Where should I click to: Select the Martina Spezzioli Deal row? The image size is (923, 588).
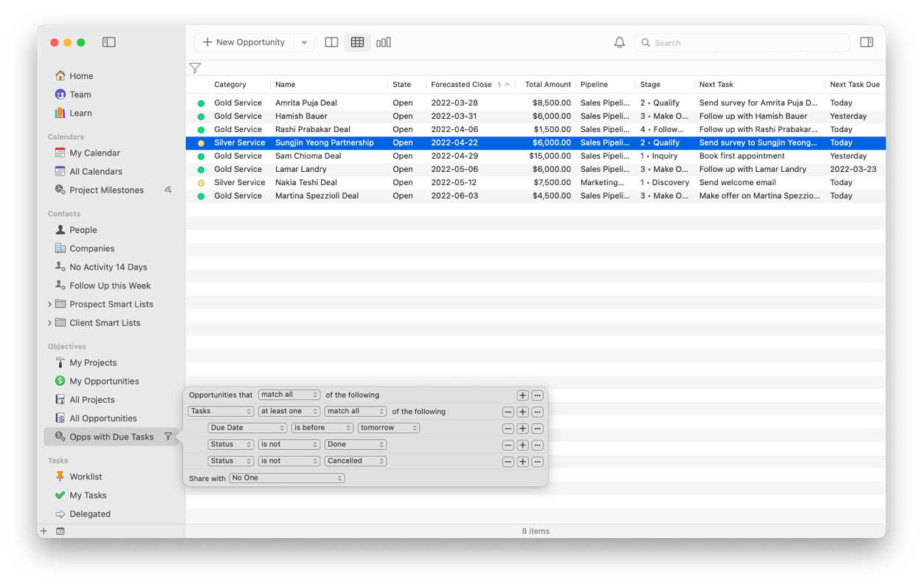[x=536, y=196]
